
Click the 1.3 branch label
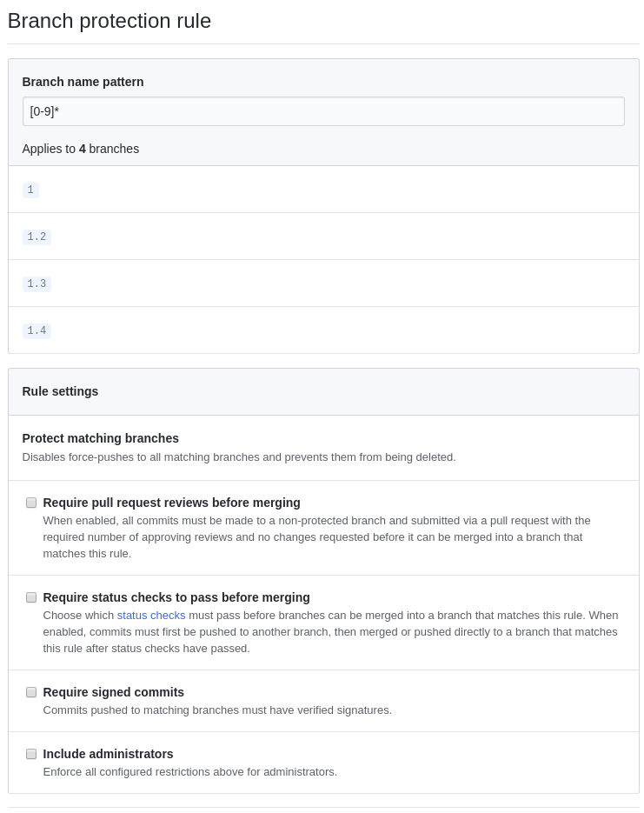point(37,283)
